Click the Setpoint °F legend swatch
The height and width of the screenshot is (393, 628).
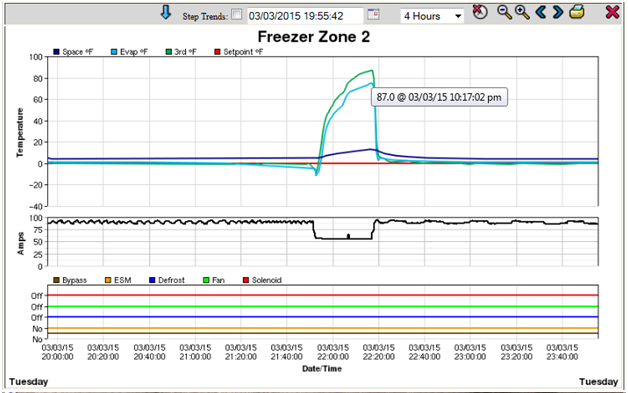[x=217, y=52]
